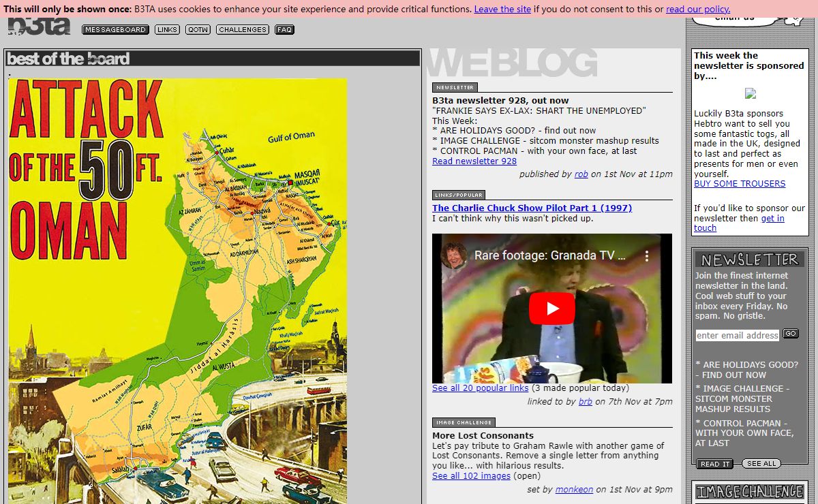Image resolution: width=818 pixels, height=504 pixels.
Task: Click the YouTube channel avatar on video
Action: (x=454, y=255)
